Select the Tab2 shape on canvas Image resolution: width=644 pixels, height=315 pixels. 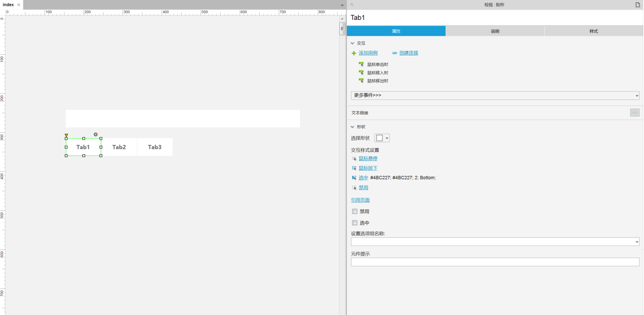point(119,147)
